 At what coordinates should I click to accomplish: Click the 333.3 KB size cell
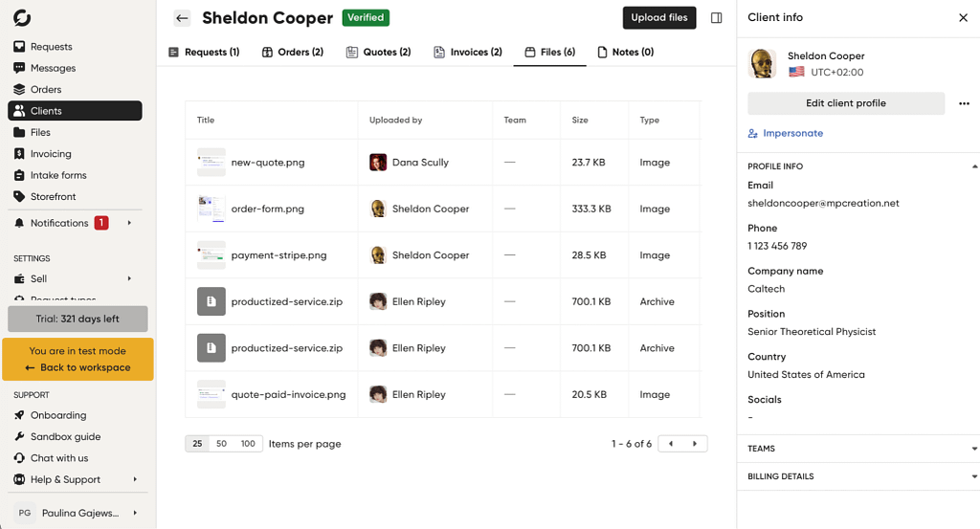(591, 209)
